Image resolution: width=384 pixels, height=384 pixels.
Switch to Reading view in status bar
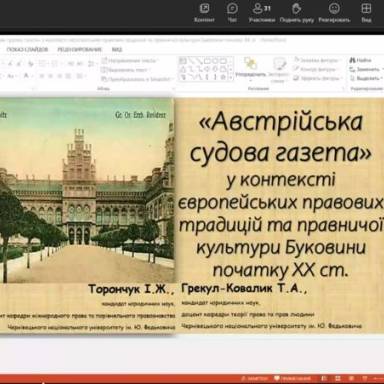click(351, 379)
